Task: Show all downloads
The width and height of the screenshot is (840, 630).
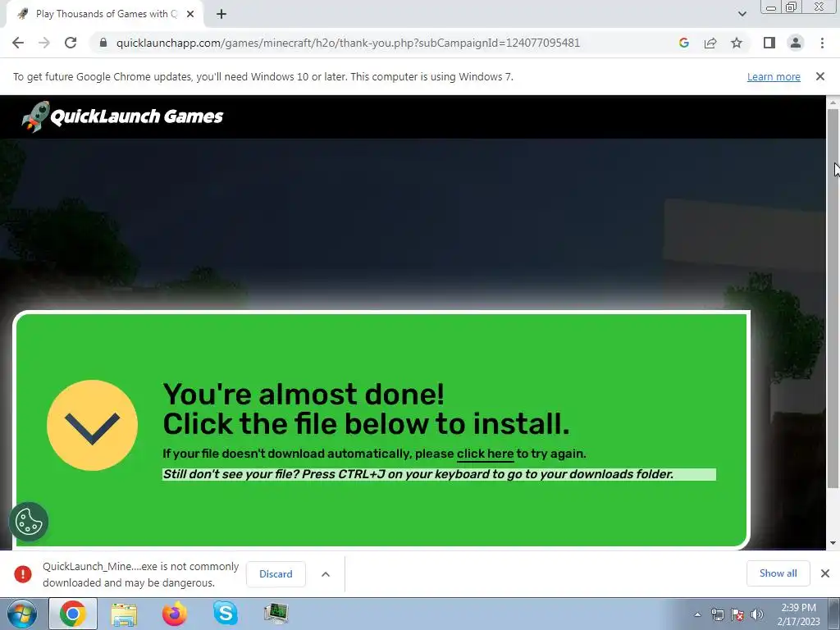Action: [778, 573]
